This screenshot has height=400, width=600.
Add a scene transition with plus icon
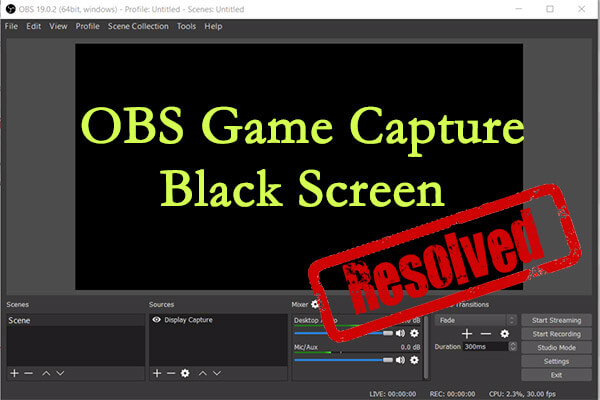click(x=467, y=334)
